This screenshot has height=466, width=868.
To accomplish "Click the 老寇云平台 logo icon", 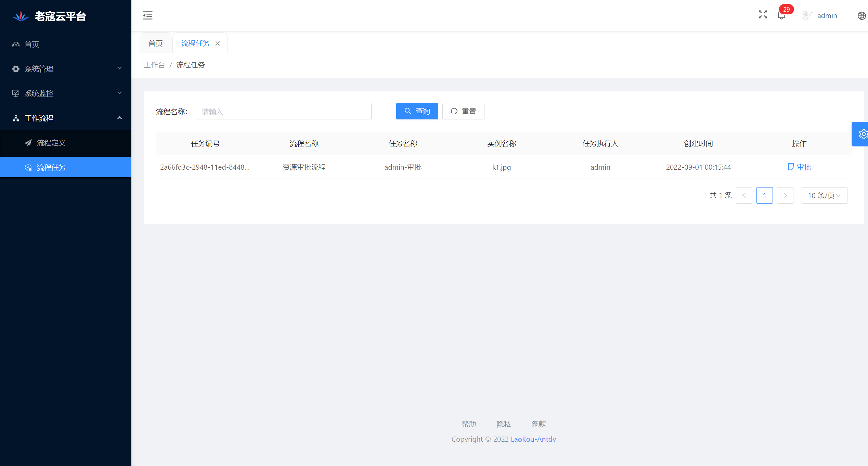I will 21,16.
